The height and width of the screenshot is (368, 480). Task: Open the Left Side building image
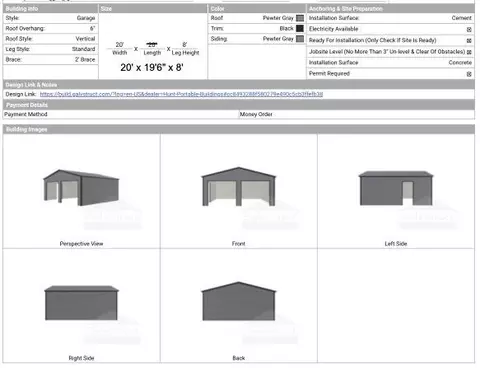pyautogui.click(x=396, y=188)
